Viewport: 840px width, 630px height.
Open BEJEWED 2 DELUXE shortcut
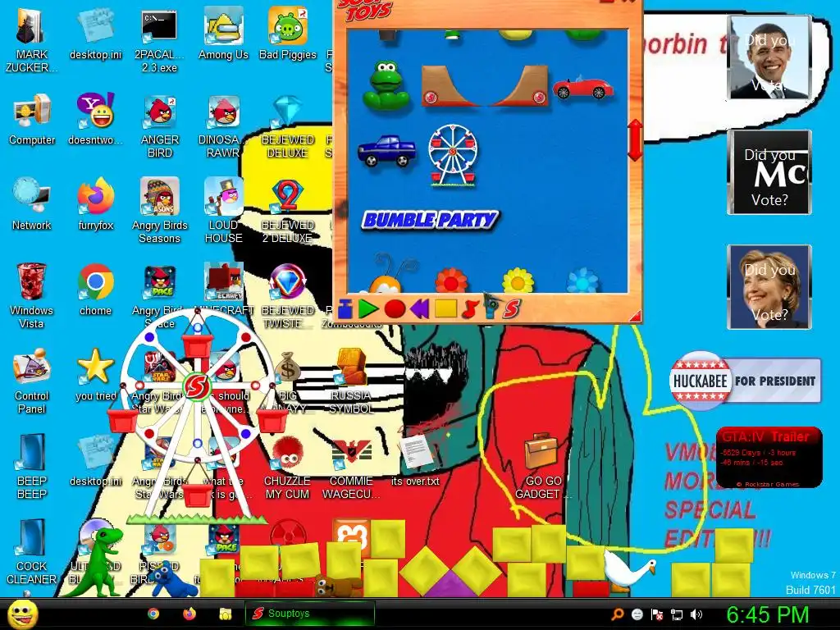[288, 211]
